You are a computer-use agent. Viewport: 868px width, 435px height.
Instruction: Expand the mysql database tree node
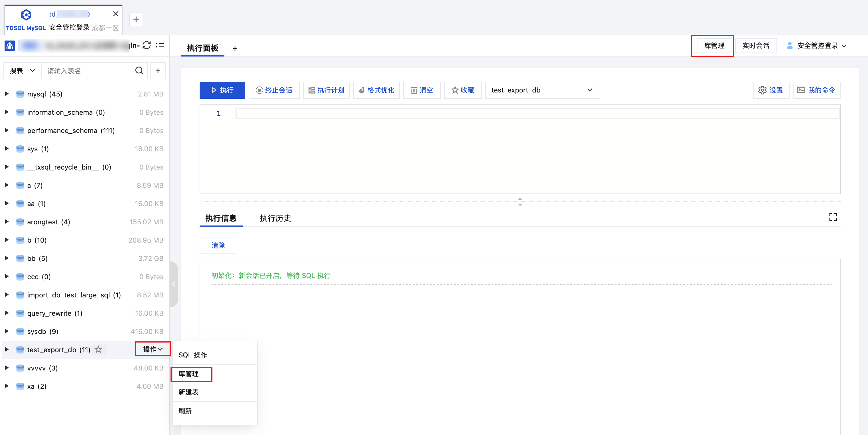pos(7,94)
